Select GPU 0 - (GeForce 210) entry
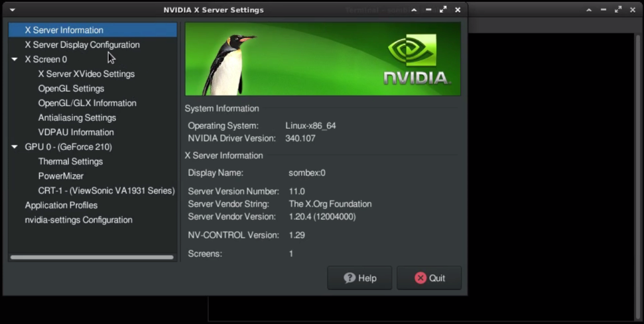Viewport: 644px width, 324px height. click(x=68, y=147)
